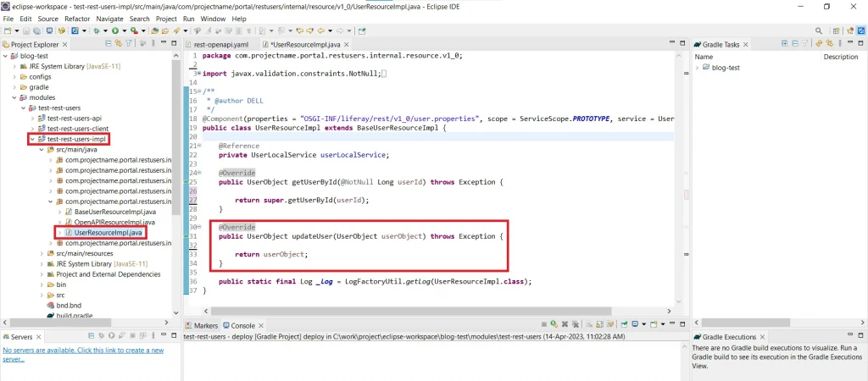
Task: Click Open Perspective icon at top right
Action: (837, 31)
